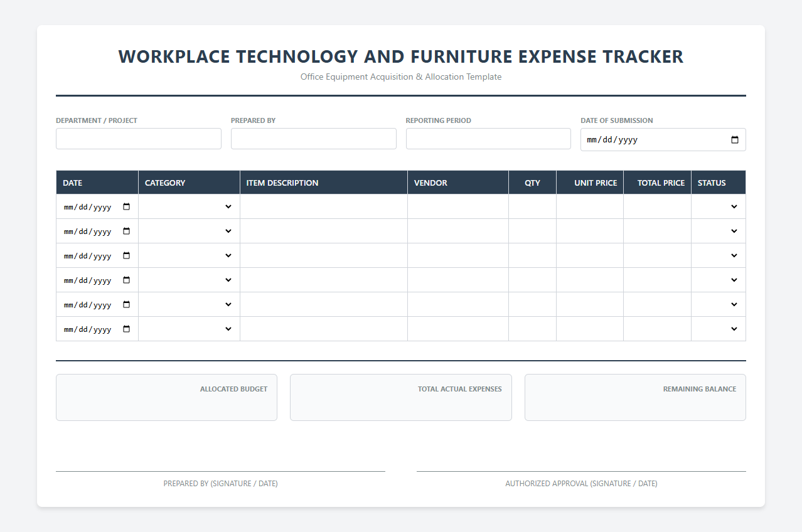Image resolution: width=802 pixels, height=532 pixels.
Task: Select Qty cell in fourth row
Action: [532, 280]
